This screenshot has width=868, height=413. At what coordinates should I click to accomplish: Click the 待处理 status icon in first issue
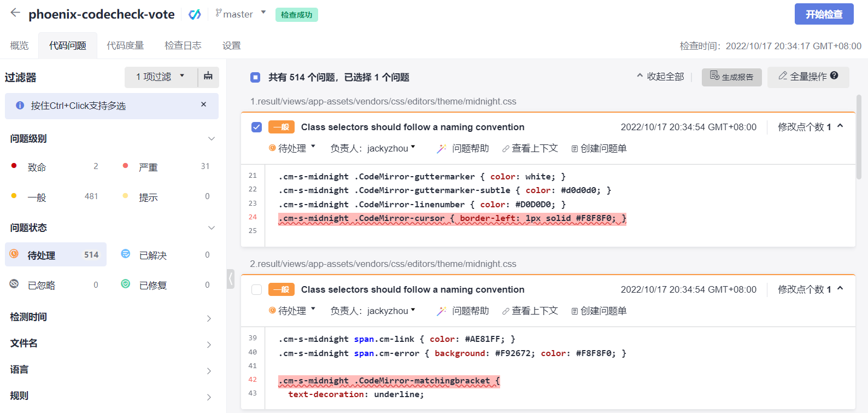[x=272, y=148]
